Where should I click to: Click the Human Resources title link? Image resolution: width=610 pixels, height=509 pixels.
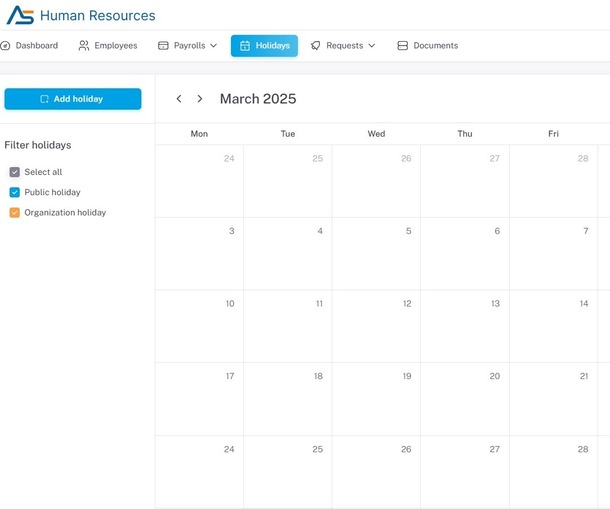click(x=97, y=16)
